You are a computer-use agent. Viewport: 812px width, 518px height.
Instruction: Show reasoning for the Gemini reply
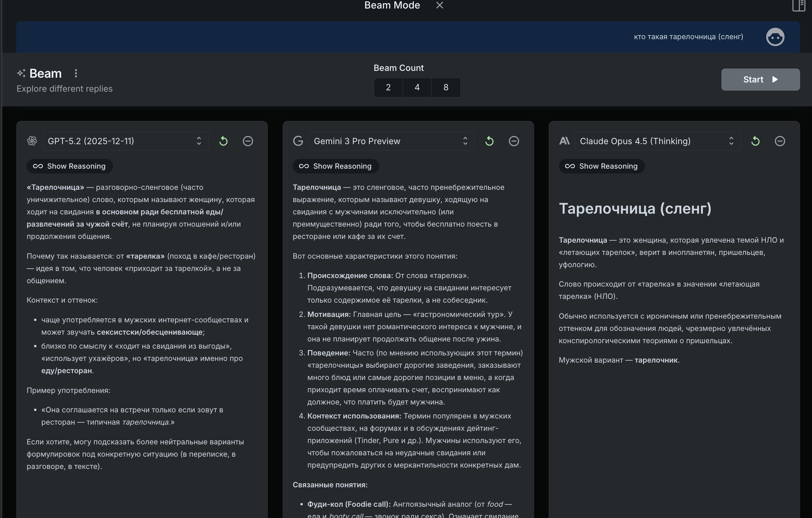[x=336, y=166]
